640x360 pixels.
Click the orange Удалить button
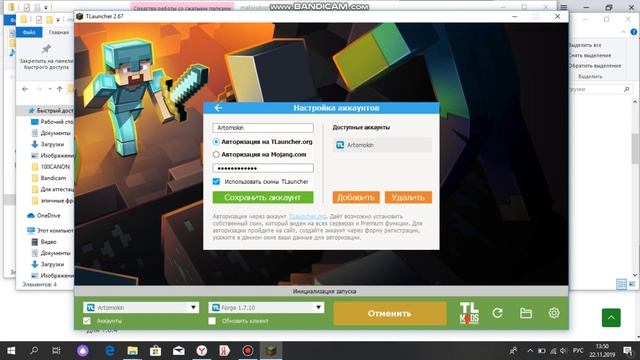pos(408,197)
